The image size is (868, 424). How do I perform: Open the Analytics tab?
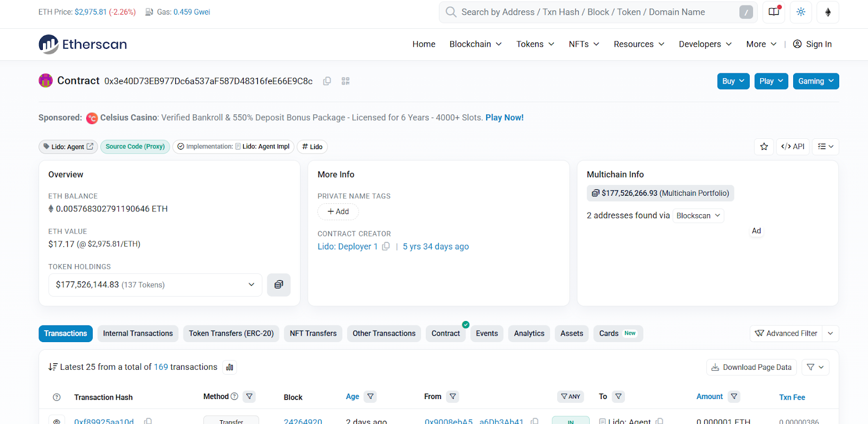click(x=529, y=333)
